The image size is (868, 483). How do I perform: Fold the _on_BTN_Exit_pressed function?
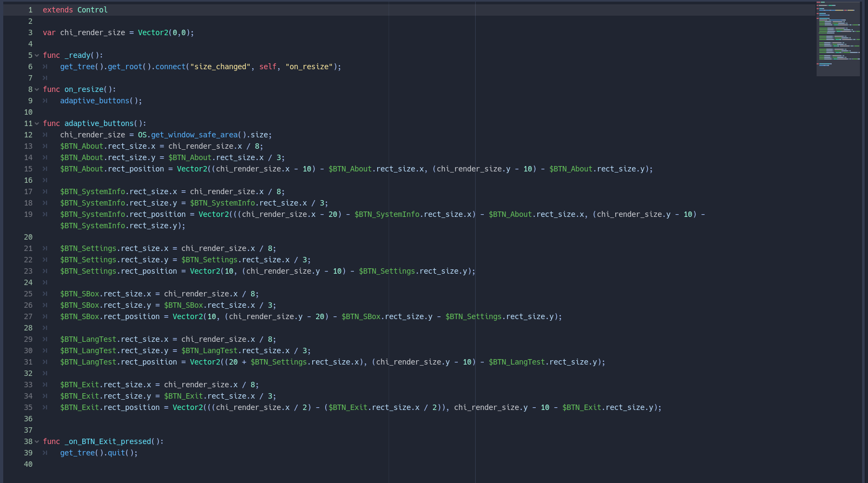(x=37, y=441)
